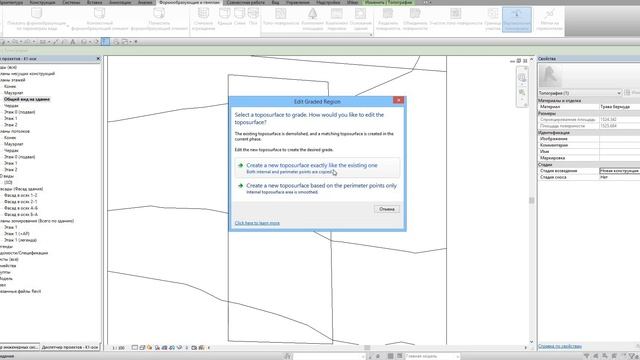Screen dimensions: 640x360
Task: Select 'Этаж 1 (легенда)' in project browser
Action: 20,240
